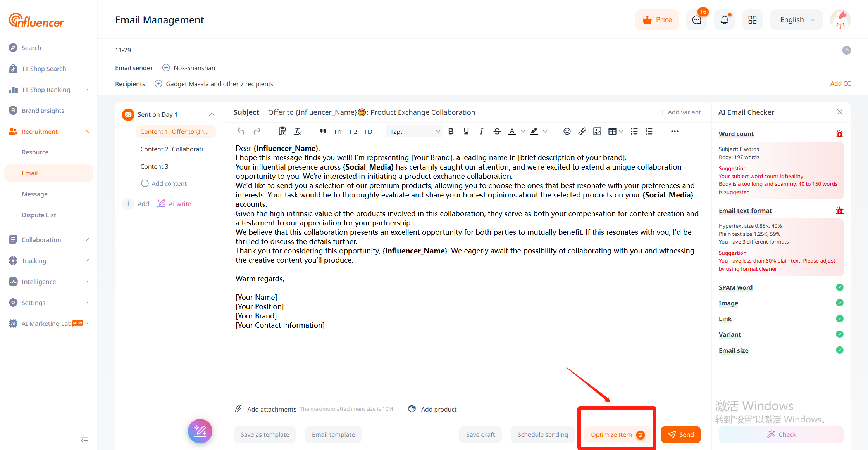
Task: Click the clear formatting icon
Action: 298,132
